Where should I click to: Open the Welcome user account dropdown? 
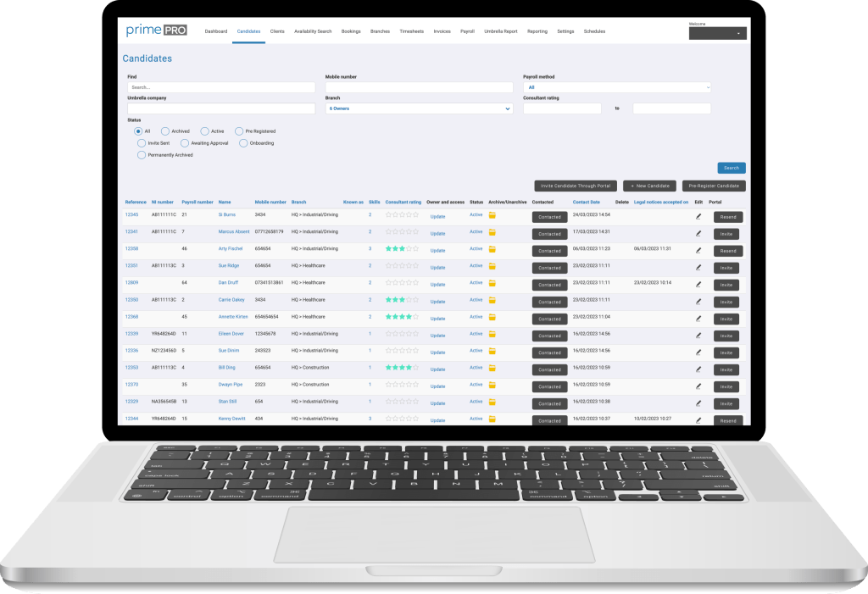pyautogui.click(x=717, y=33)
